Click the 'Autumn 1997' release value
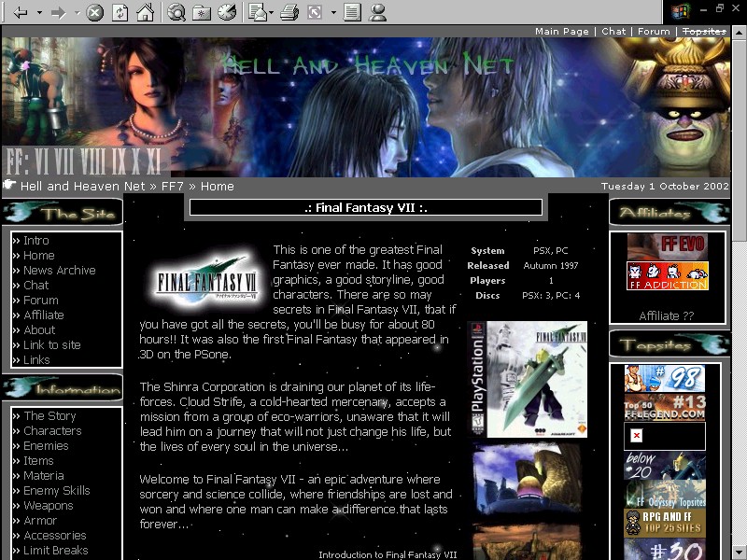The image size is (747, 560). tap(551, 266)
